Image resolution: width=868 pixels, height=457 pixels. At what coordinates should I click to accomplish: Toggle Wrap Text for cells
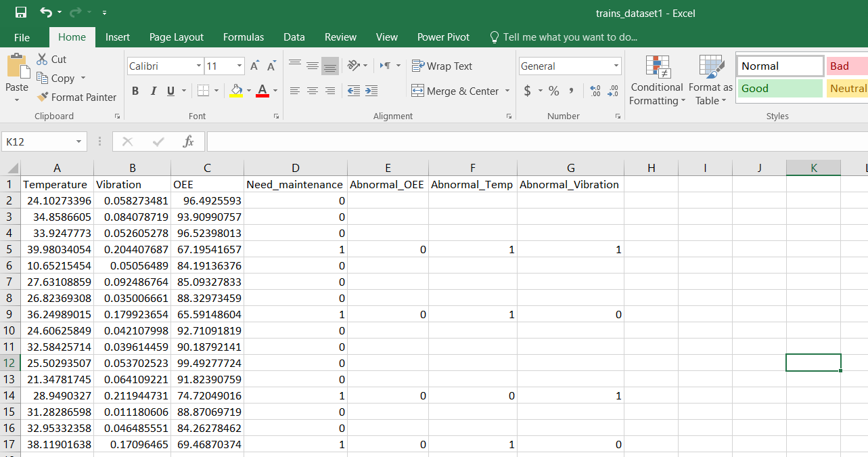tap(442, 66)
